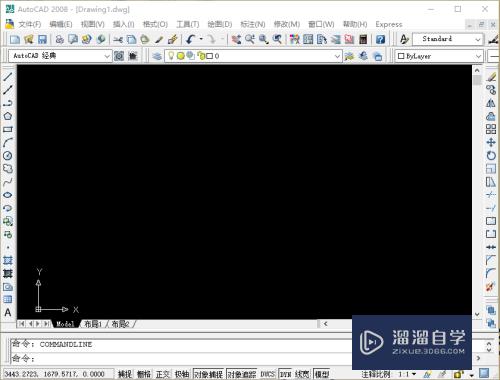This screenshot has width=500, height=380.
Task: Open the 修改(M) menu
Action: [287, 24]
